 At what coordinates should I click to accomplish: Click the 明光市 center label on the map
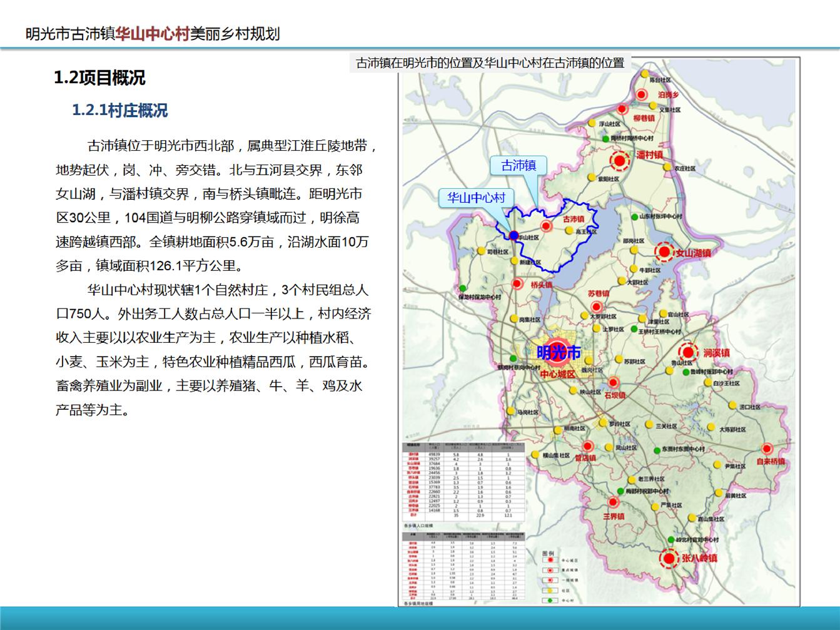pyautogui.click(x=559, y=352)
